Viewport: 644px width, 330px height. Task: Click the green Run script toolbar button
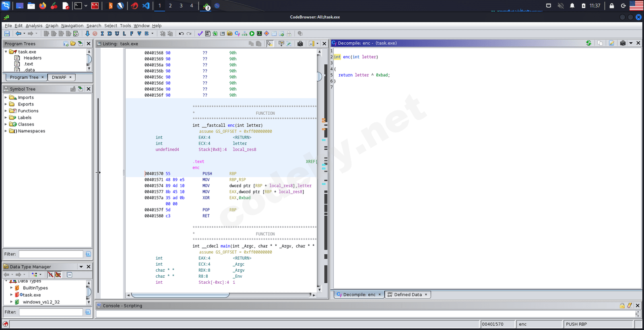coord(252,34)
